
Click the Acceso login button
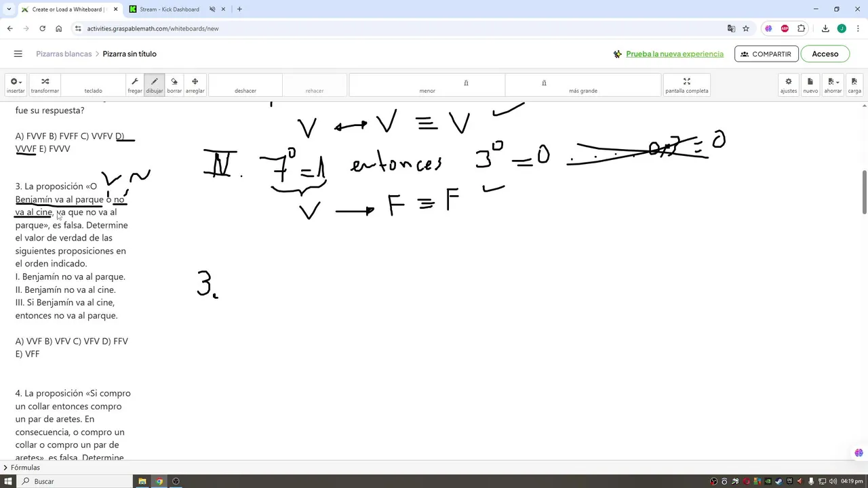(x=825, y=54)
